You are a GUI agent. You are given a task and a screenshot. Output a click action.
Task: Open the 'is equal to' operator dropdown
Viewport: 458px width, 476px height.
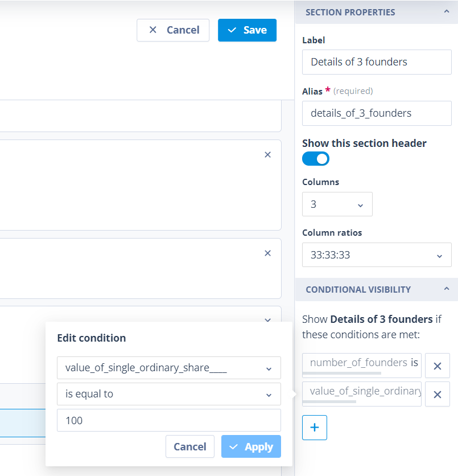click(169, 394)
